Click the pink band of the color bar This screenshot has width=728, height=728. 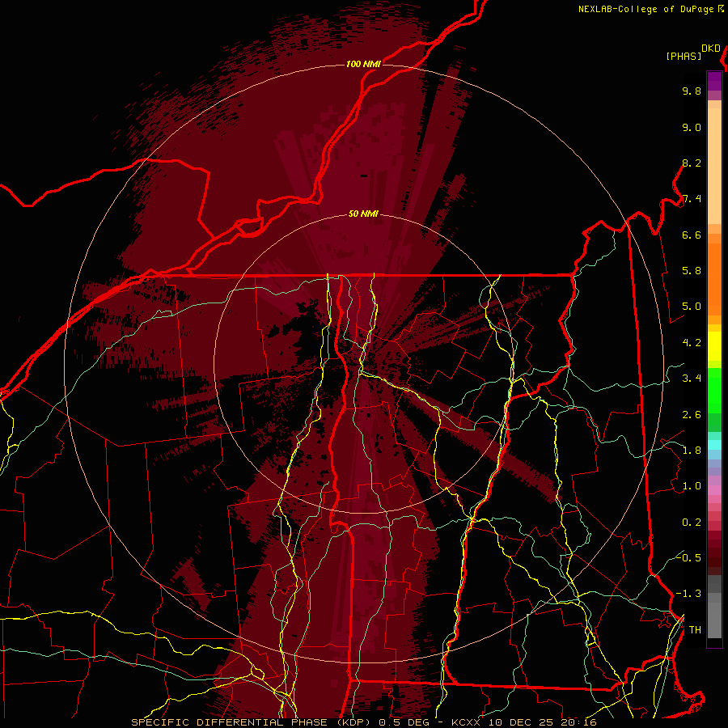pyautogui.click(x=714, y=490)
